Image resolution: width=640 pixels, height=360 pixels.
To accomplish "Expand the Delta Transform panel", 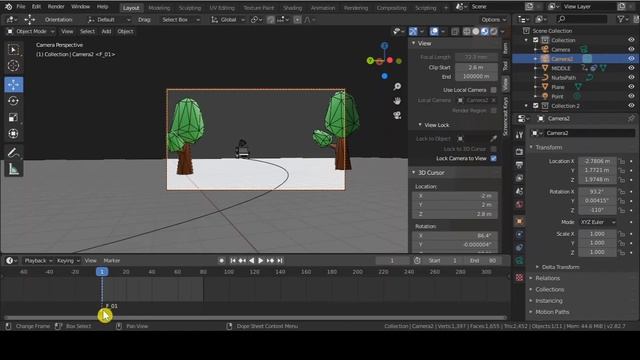I will 560,267.
